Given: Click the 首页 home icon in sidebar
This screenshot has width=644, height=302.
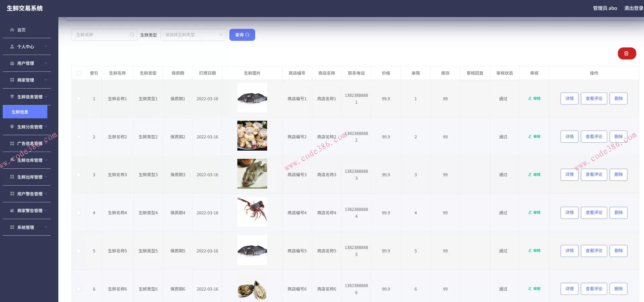Looking at the screenshot, I should (12, 30).
